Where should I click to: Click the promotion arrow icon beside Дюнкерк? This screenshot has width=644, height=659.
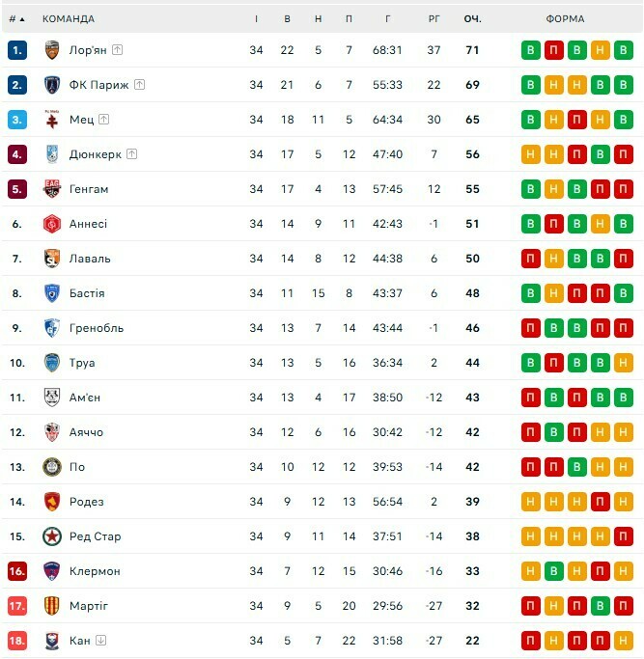coord(132,154)
